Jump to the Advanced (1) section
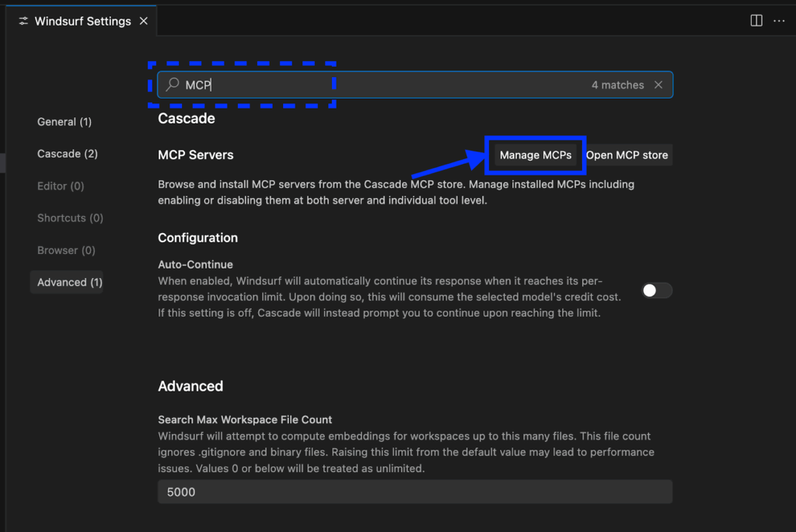This screenshot has width=796, height=532. [x=69, y=283]
